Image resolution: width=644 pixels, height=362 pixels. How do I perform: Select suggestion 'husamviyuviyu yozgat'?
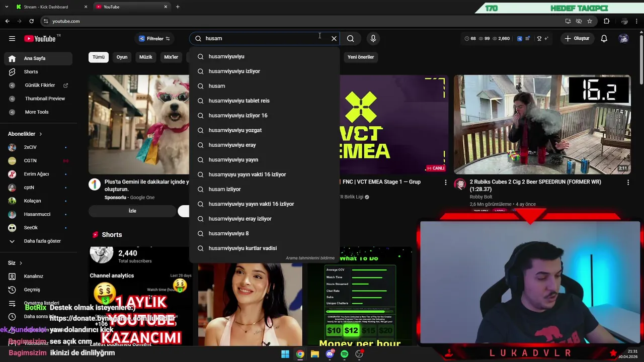[265, 130]
